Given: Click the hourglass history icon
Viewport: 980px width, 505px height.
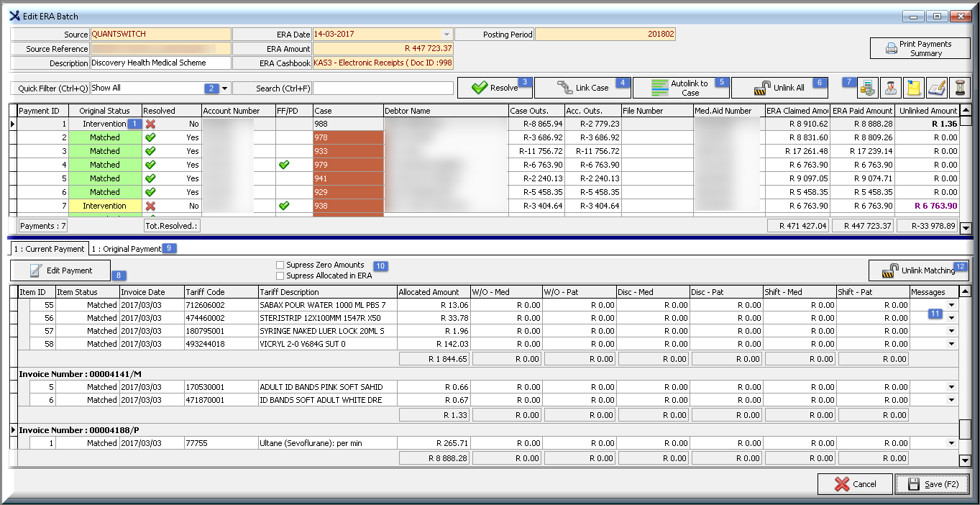Looking at the screenshot, I should coord(959,88).
